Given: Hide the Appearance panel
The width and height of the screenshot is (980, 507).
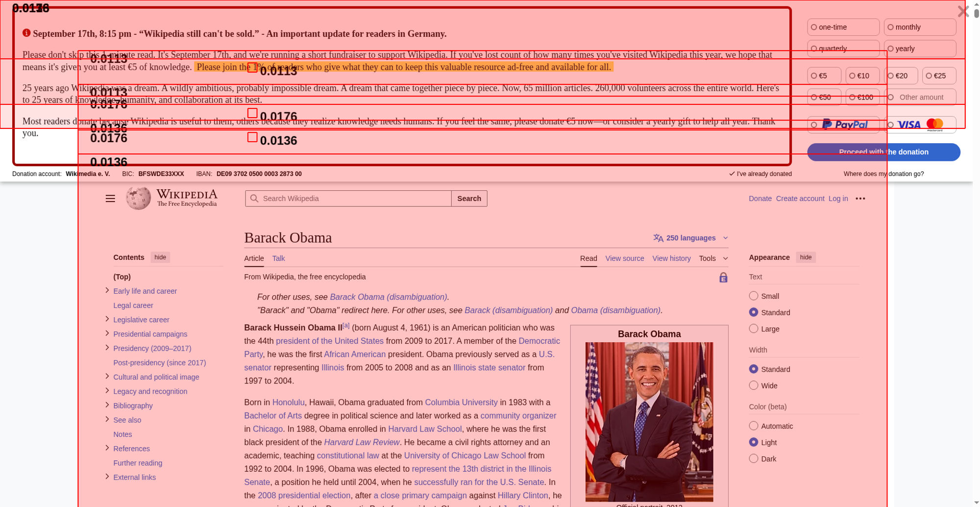Looking at the screenshot, I should [x=806, y=257].
